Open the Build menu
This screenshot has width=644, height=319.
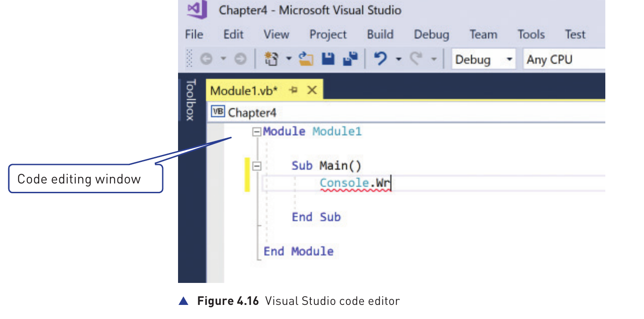pyautogui.click(x=380, y=34)
